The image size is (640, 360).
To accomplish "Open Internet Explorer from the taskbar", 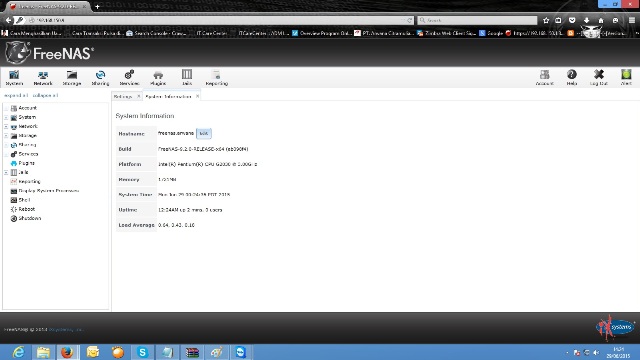I will (18, 352).
